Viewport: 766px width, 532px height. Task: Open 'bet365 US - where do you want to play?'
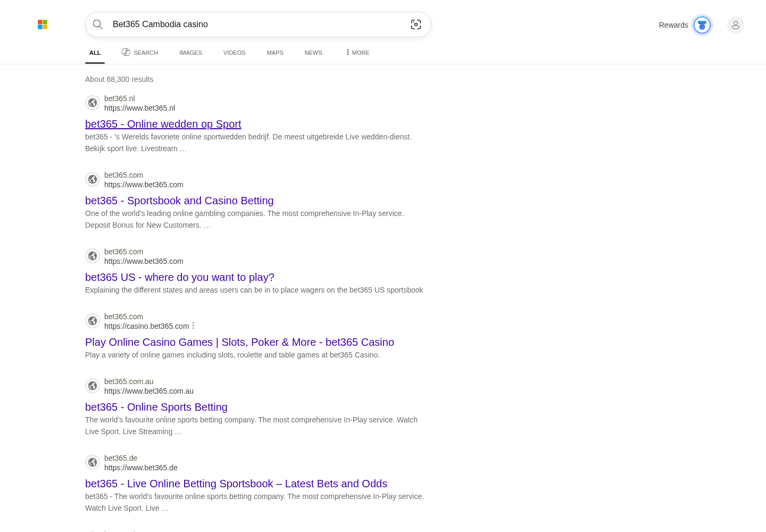click(x=180, y=277)
